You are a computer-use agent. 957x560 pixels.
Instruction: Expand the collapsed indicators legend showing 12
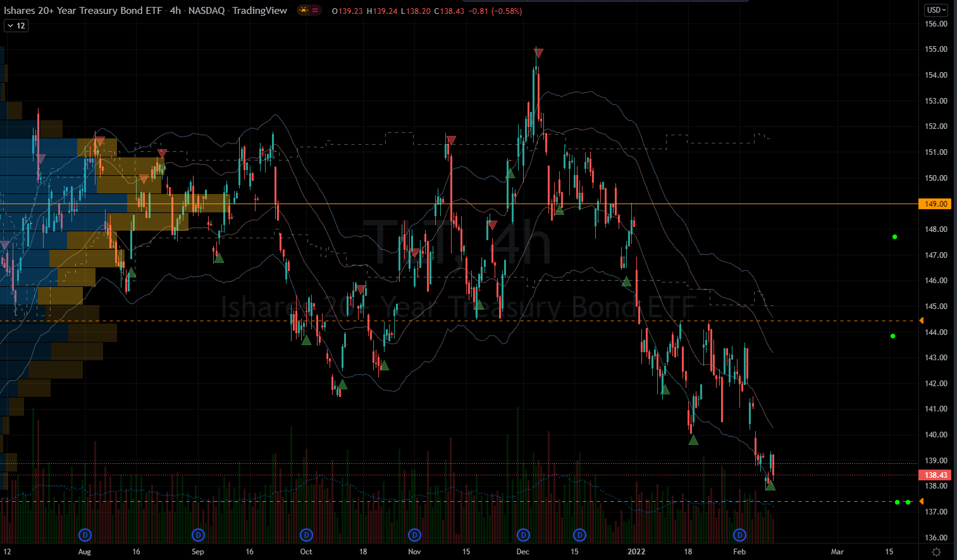point(16,26)
